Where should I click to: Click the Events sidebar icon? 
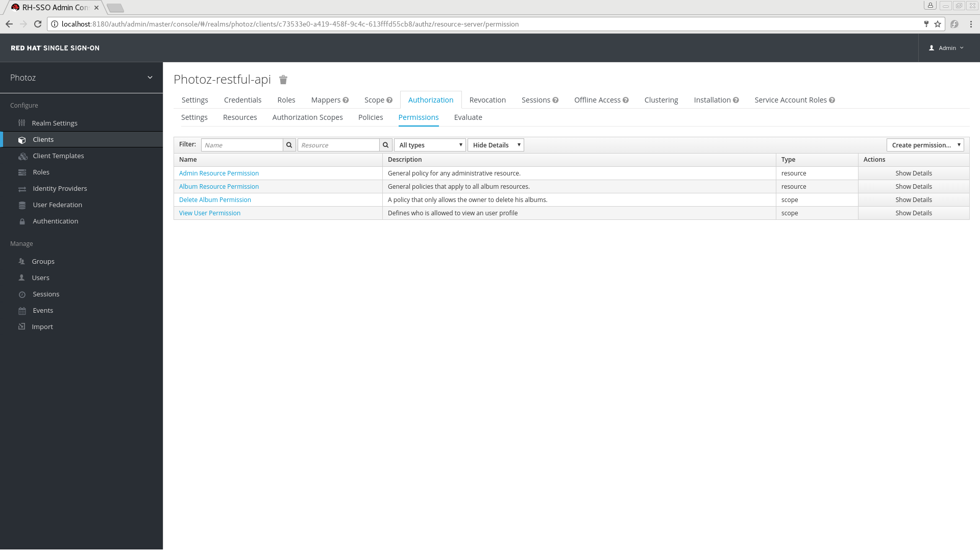[23, 310]
